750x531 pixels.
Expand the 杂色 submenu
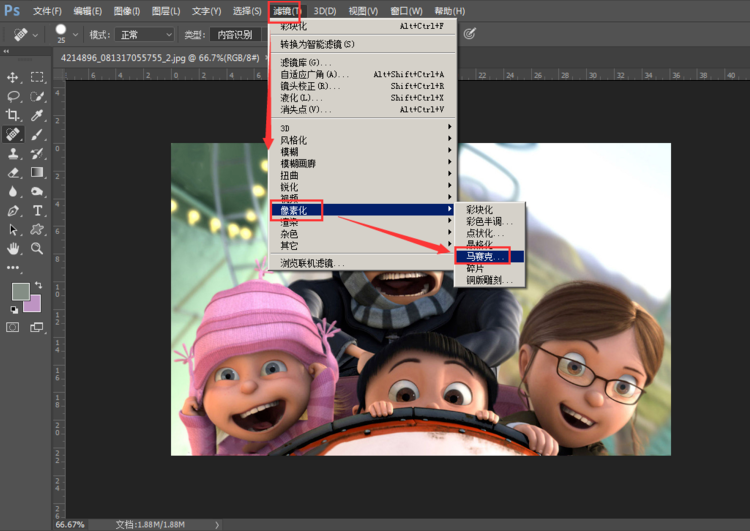[x=362, y=233]
